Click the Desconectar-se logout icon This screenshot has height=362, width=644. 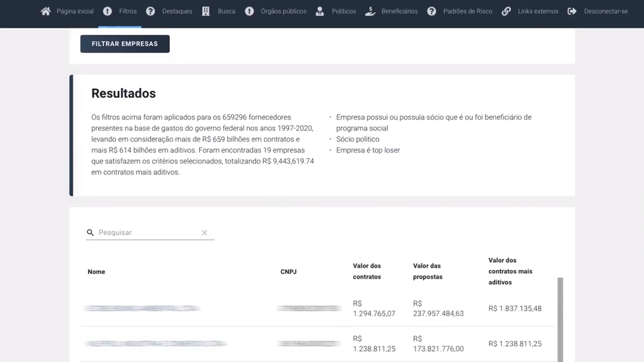572,11
